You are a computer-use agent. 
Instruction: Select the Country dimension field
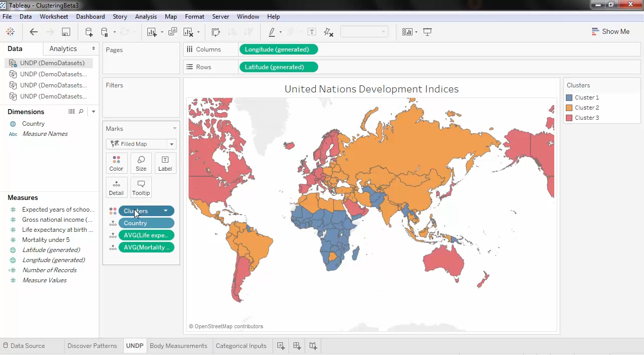33,124
